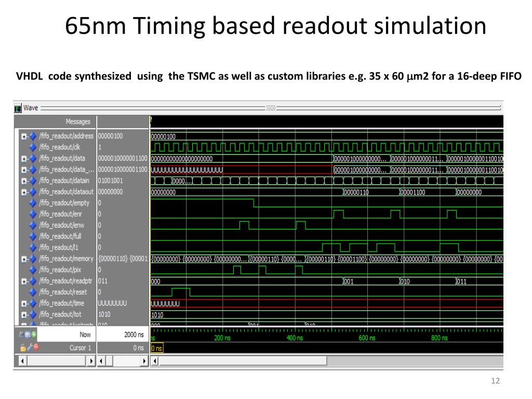Click the Wave title bar grip handle
The width and height of the screenshot is (532, 399).
tap(271, 108)
